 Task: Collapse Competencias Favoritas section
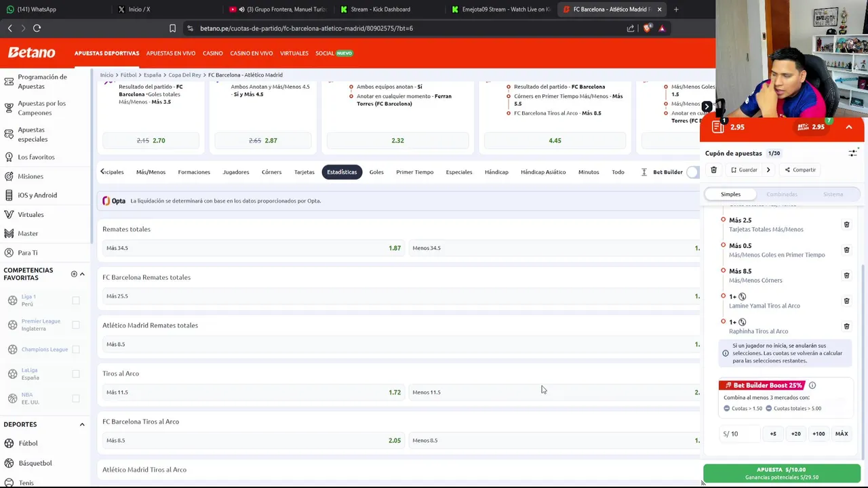pyautogui.click(x=82, y=274)
